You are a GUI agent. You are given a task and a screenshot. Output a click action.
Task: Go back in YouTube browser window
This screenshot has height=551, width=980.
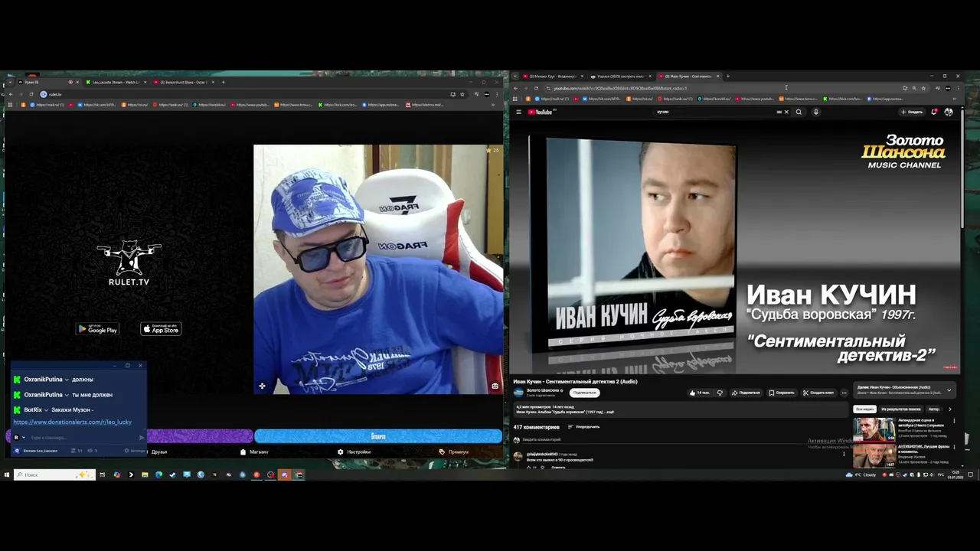click(x=515, y=88)
